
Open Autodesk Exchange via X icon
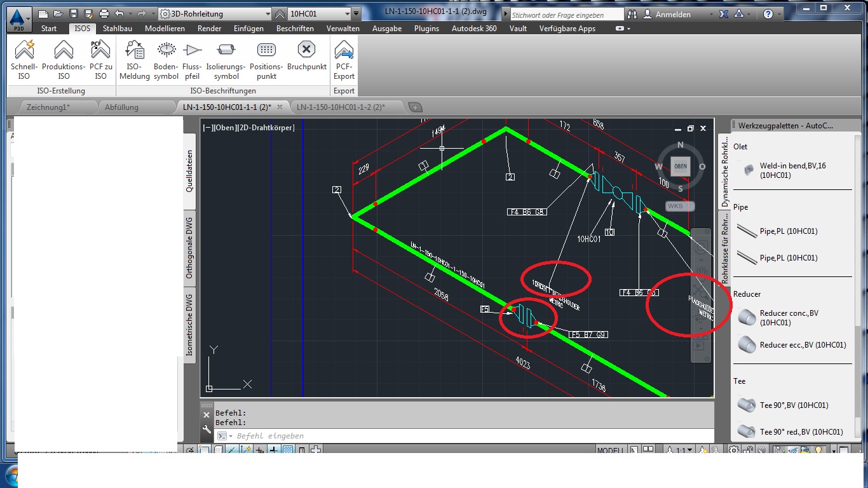click(x=723, y=14)
